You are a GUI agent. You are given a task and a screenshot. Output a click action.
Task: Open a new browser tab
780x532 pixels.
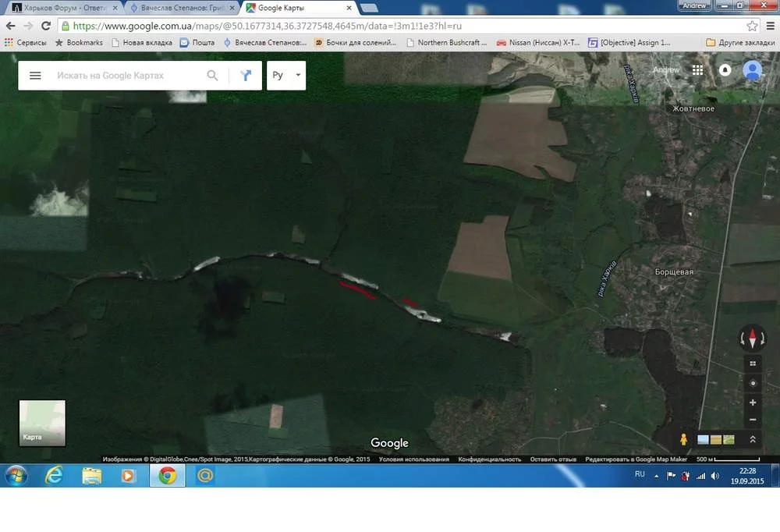(369, 8)
